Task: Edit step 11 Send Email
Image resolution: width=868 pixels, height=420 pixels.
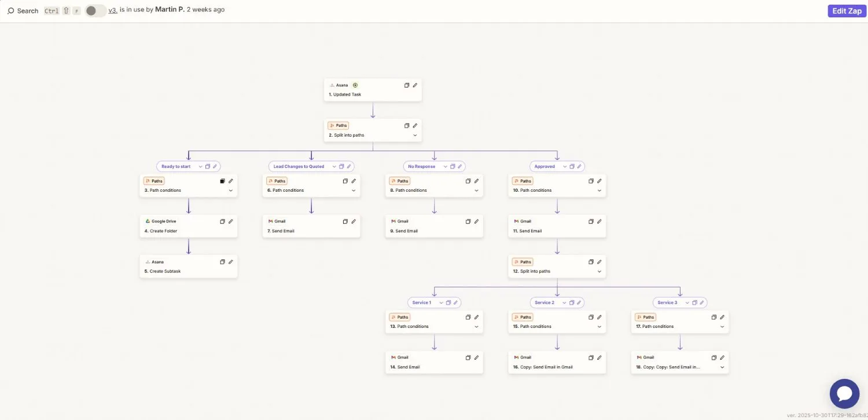Action: point(599,221)
